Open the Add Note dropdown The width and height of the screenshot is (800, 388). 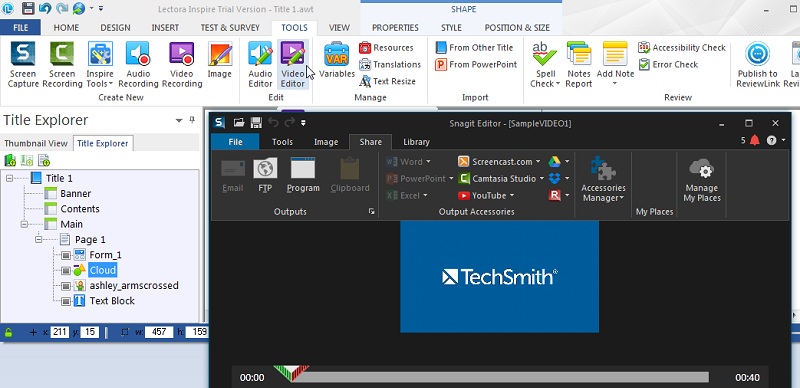pyautogui.click(x=615, y=84)
